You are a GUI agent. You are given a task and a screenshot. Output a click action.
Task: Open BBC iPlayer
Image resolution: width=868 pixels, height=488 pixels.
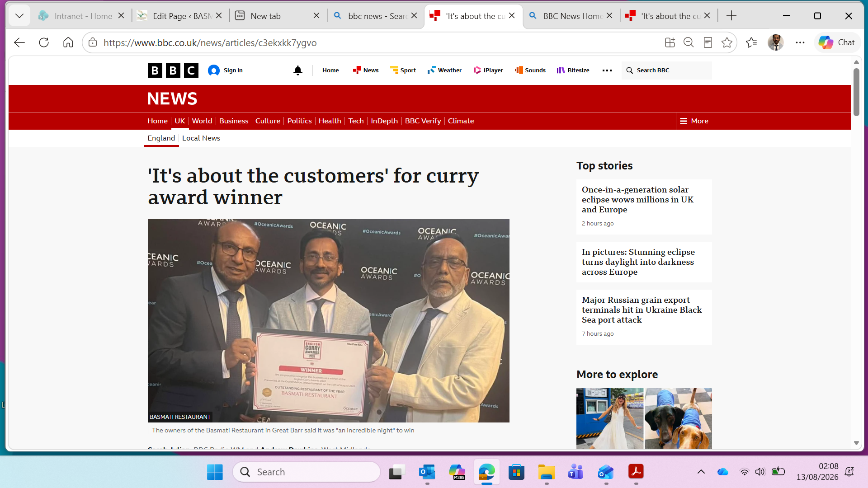click(488, 70)
